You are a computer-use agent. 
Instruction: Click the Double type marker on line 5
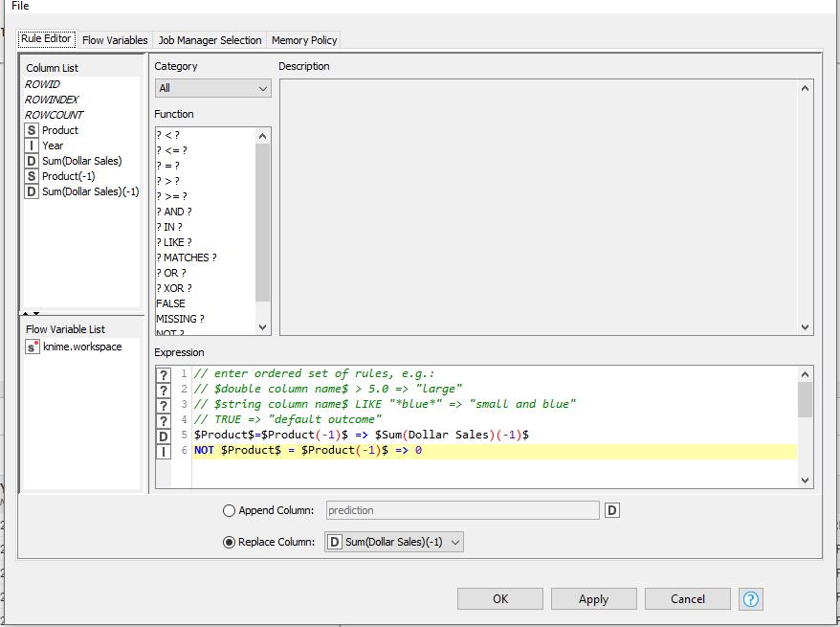click(x=164, y=436)
